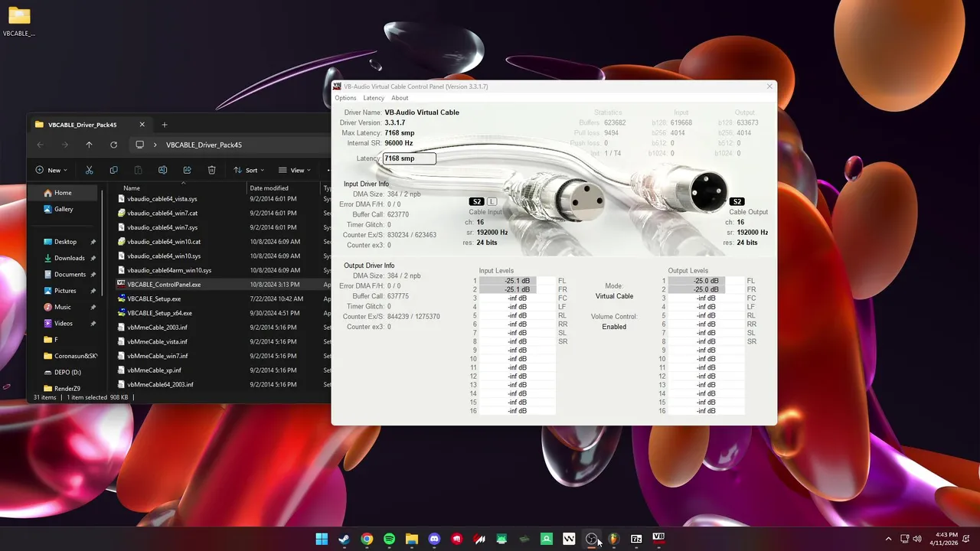Screen dimensions: 980x551
Task: Select Gallery in Explorer sidebar
Action: point(64,209)
